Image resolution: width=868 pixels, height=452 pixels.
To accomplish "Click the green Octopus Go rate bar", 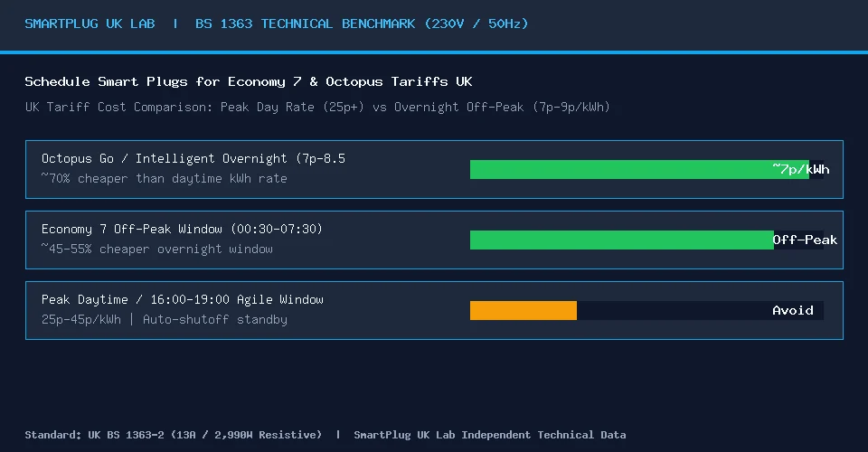I will (x=639, y=169).
